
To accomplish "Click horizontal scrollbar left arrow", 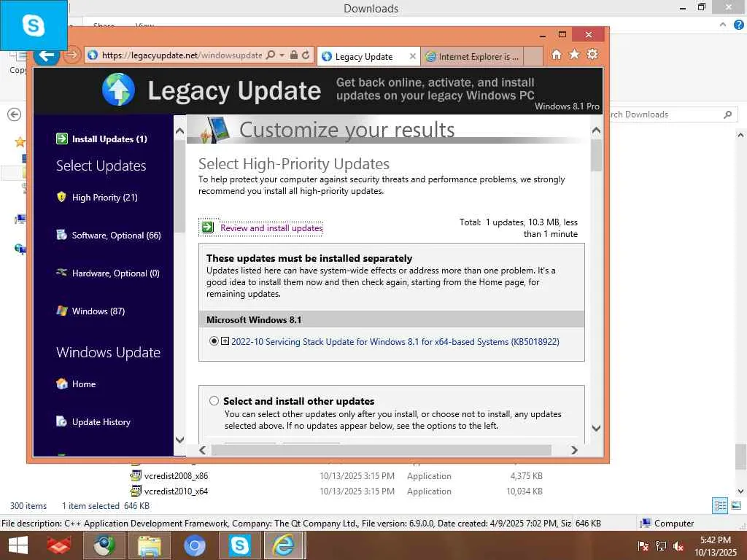I will pos(203,450).
